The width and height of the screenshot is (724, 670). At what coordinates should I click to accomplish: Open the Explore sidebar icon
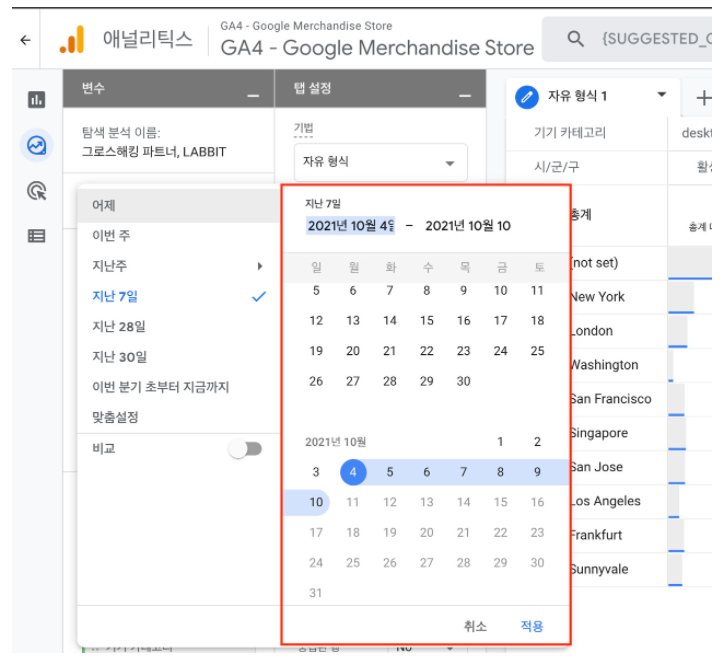coord(36,145)
